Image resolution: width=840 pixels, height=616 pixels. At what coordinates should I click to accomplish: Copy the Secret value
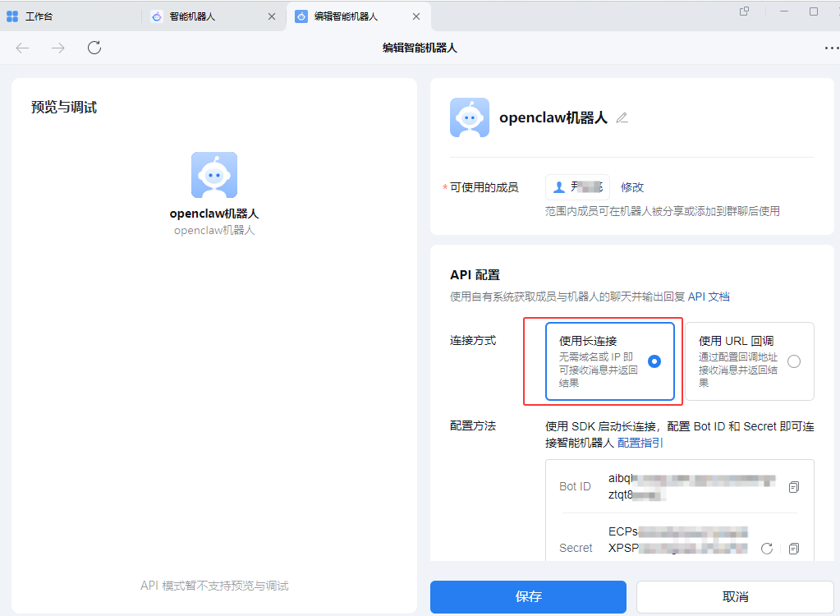794,549
